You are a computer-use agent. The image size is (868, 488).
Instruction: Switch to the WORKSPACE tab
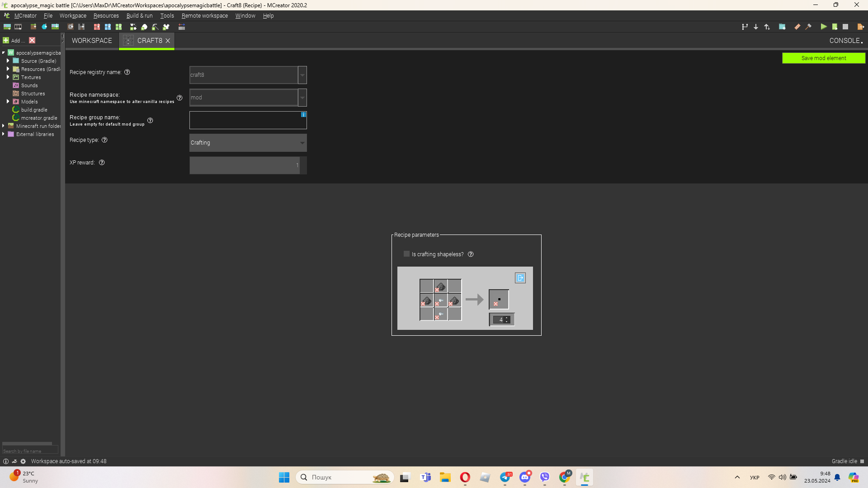point(92,40)
